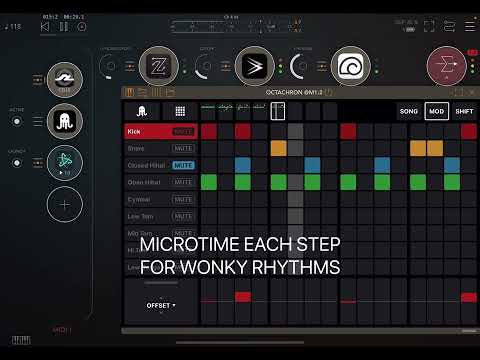Image resolution: width=480 pixels, height=360 pixels.
Task: Select the Cymbal track row
Action: (161, 199)
